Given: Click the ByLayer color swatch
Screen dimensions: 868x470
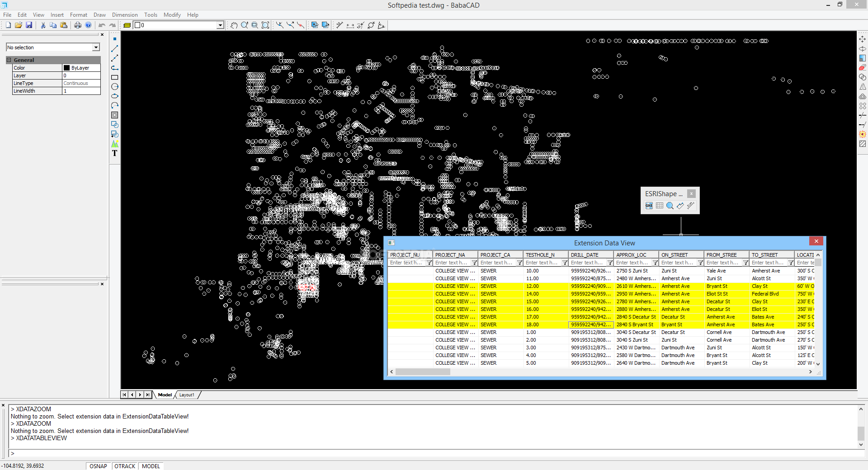Looking at the screenshot, I should tap(67, 68).
